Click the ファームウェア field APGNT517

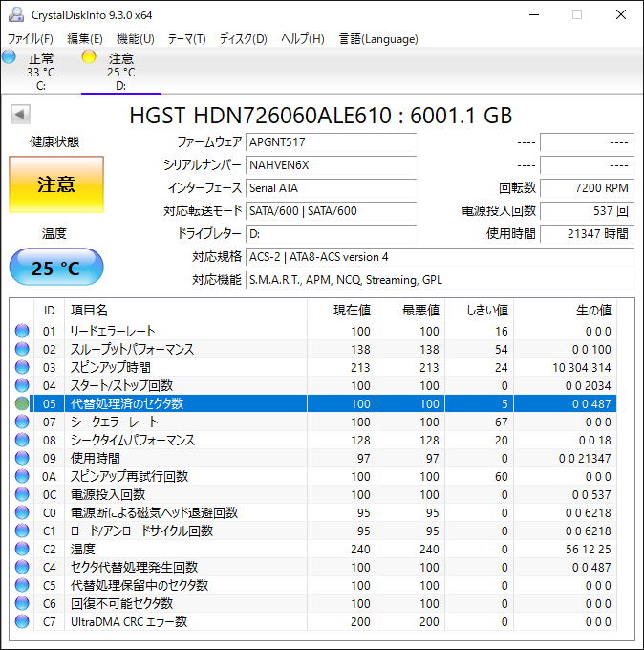point(332,142)
